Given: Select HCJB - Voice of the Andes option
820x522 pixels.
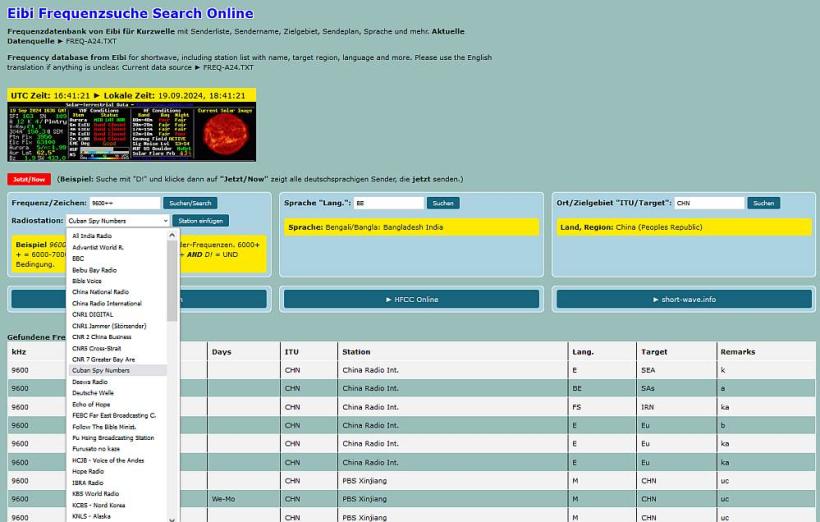Looking at the screenshot, I should pyautogui.click(x=118, y=460).
